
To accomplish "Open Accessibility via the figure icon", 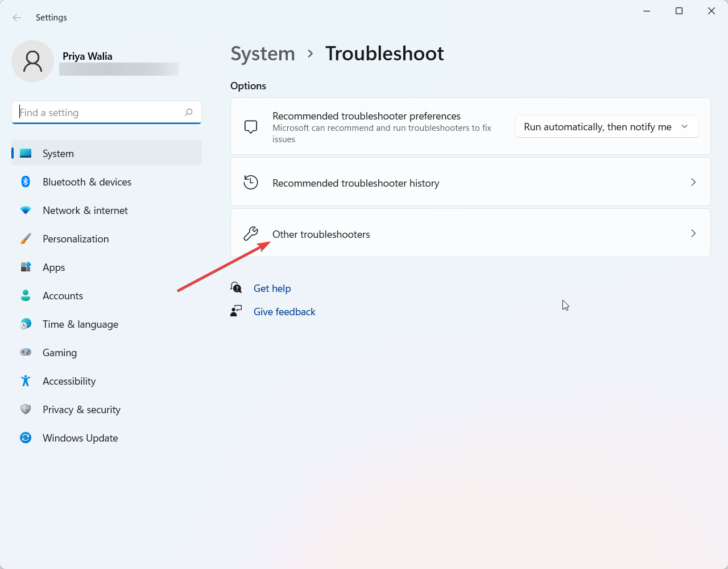I will pyautogui.click(x=26, y=381).
